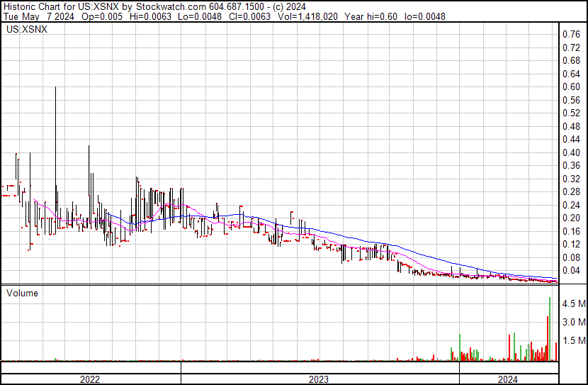The image size is (588, 385).
Task: Click the tallest green volume bar
Action: 550,329
